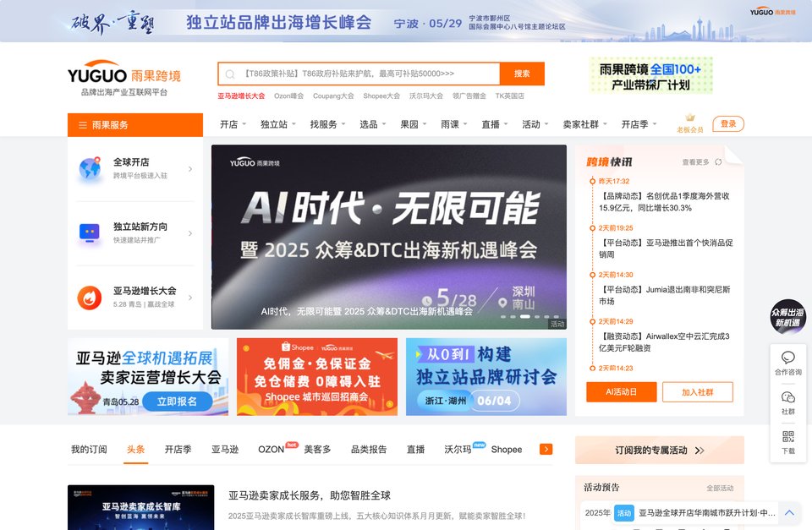Refresh 跨境快讯 with the refresh icon
Viewport: 812px width, 530px height.
(718, 162)
